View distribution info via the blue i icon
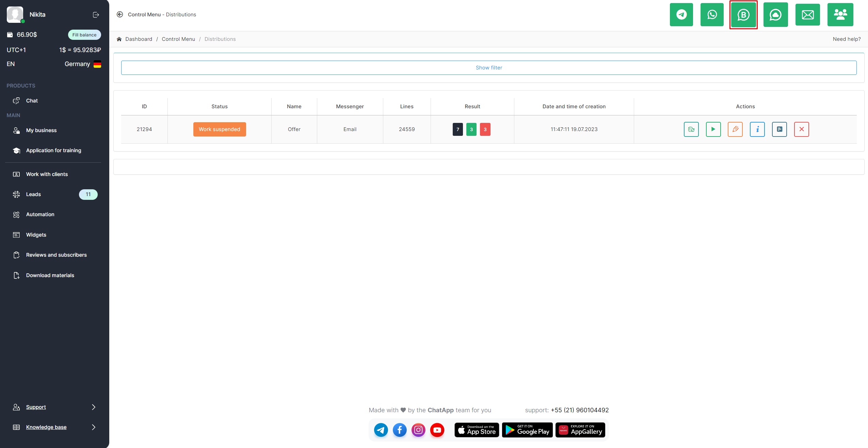Image resolution: width=868 pixels, height=448 pixels. (757, 129)
